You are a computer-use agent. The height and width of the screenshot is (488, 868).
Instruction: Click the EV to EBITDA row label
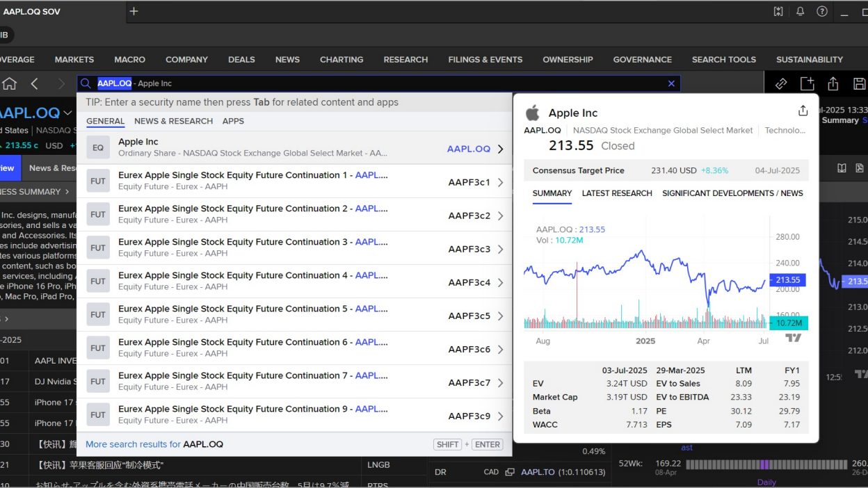(x=683, y=397)
